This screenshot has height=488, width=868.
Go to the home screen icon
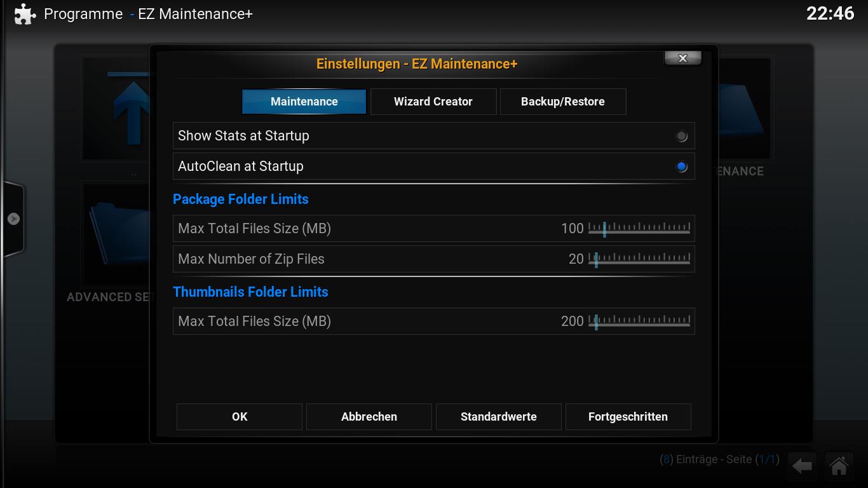tap(839, 466)
